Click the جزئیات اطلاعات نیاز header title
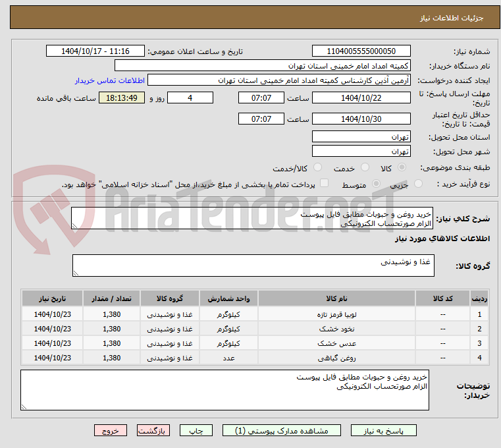Image resolution: width=501 pixels, height=448 pixels. click(452, 18)
